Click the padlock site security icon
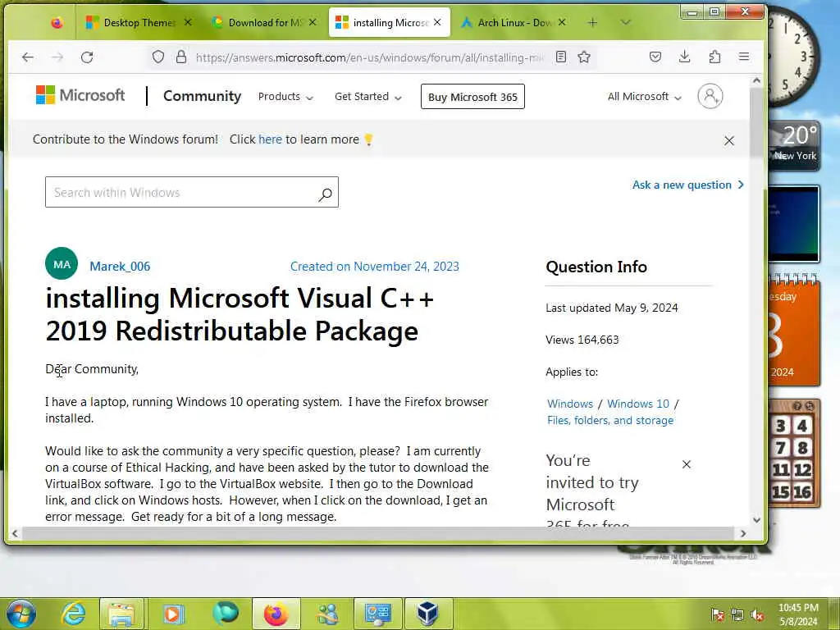Viewport: 840px width, 630px height. [181, 57]
